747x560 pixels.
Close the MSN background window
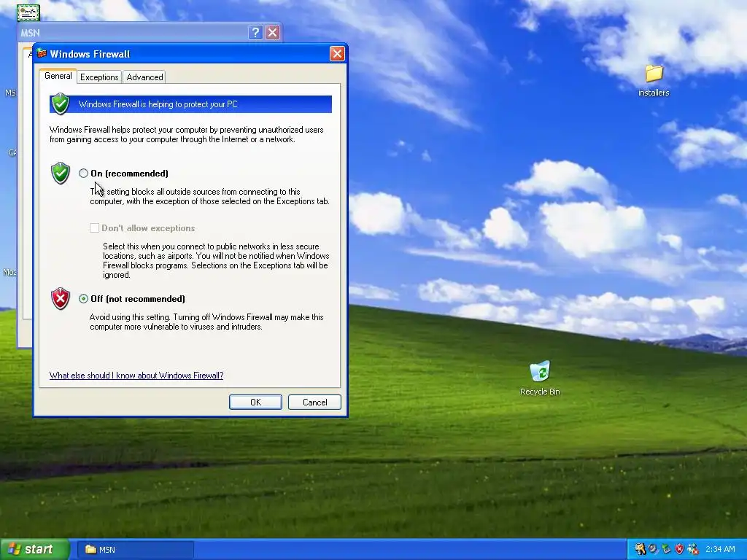pos(273,32)
